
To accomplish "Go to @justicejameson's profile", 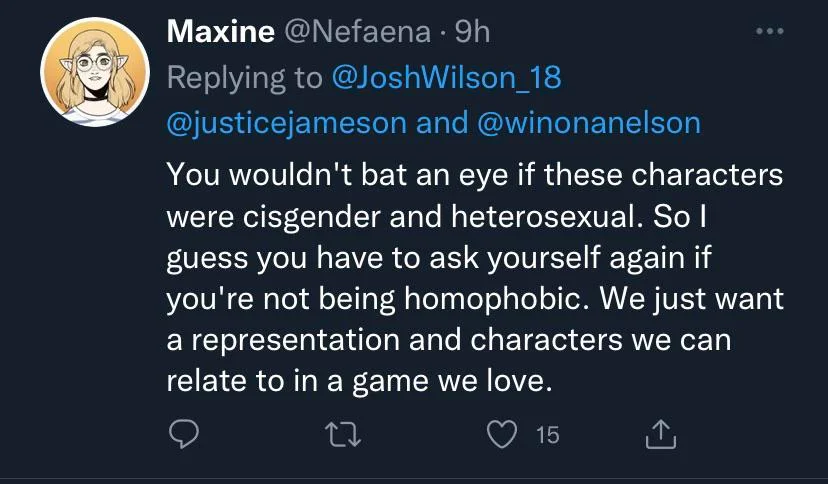I will (287, 124).
